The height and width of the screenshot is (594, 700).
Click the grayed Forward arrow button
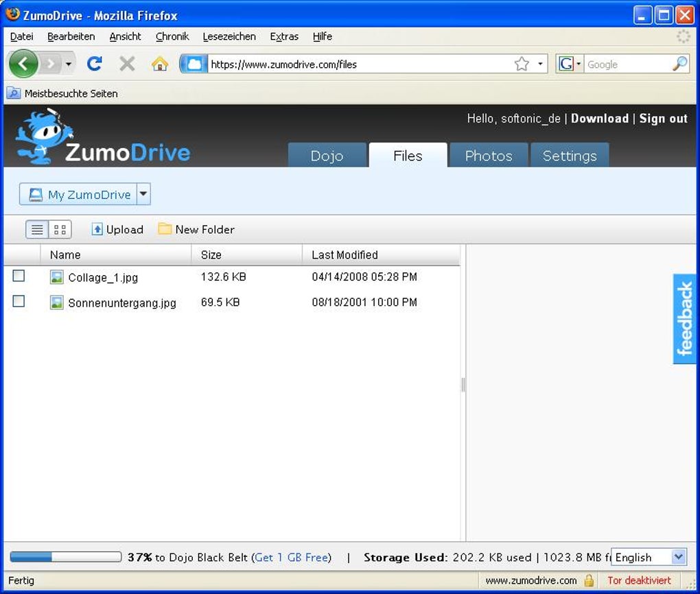[x=51, y=64]
